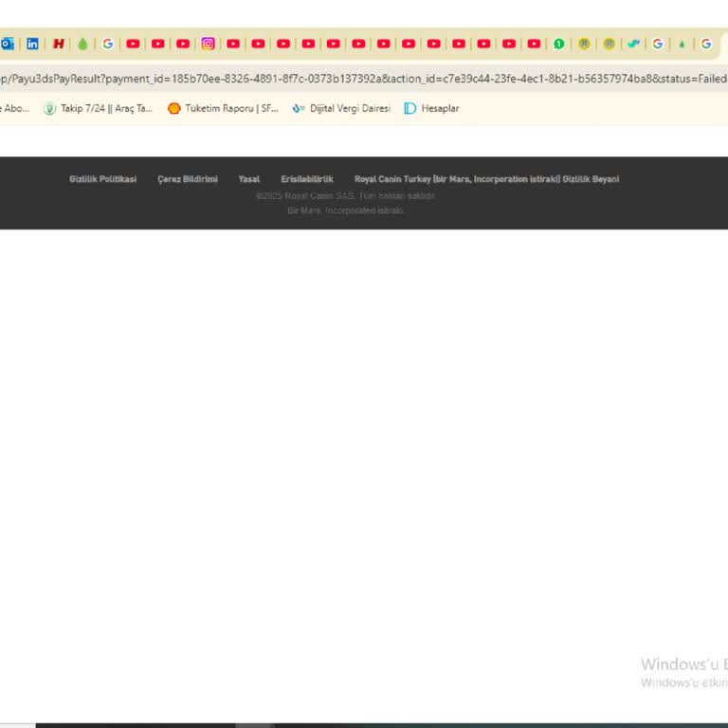Open the green water drop tab

[x=82, y=45]
